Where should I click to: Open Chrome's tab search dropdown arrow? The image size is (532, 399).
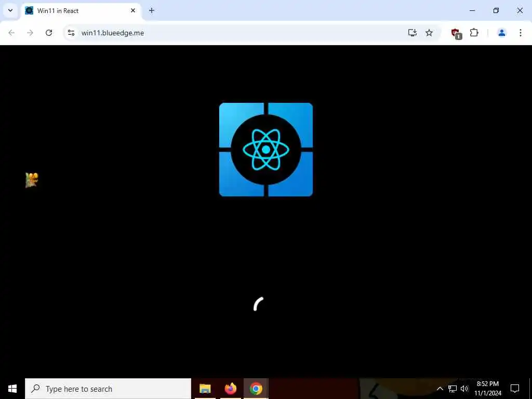pos(10,10)
